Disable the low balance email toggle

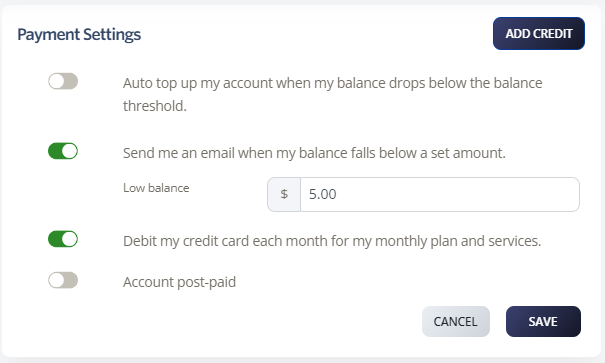(63, 151)
